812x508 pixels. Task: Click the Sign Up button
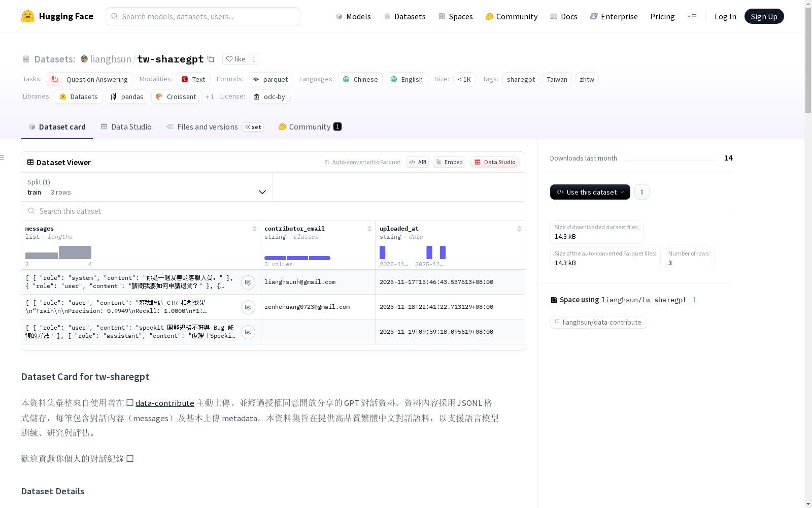764,16
